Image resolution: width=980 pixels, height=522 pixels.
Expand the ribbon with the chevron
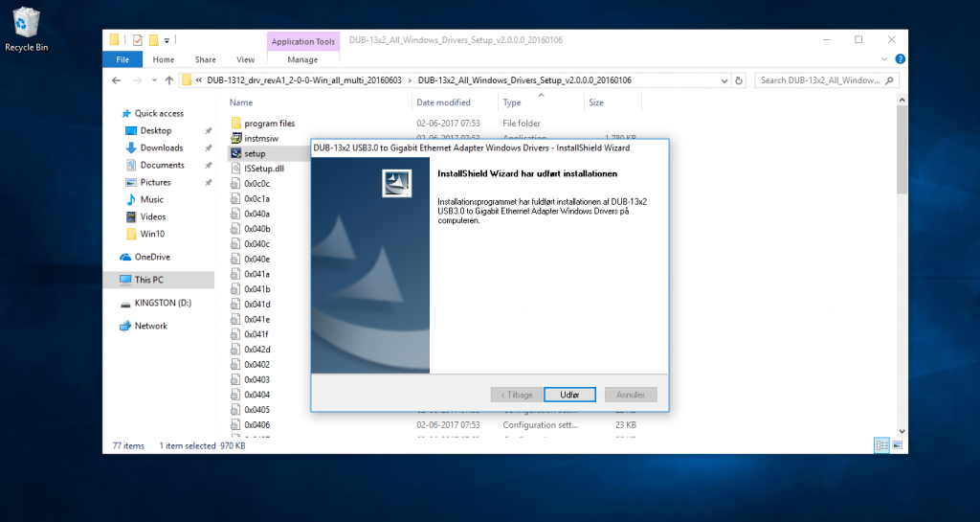click(884, 59)
